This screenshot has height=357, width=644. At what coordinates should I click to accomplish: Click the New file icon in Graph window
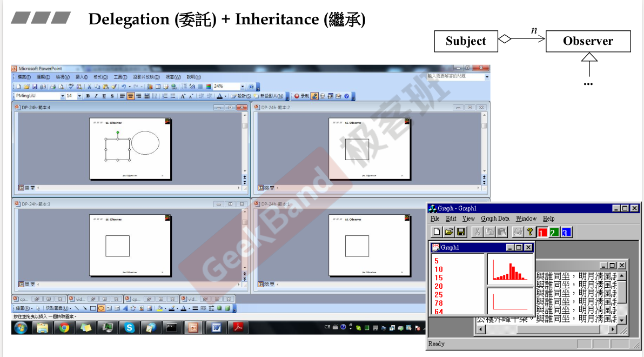[437, 232]
